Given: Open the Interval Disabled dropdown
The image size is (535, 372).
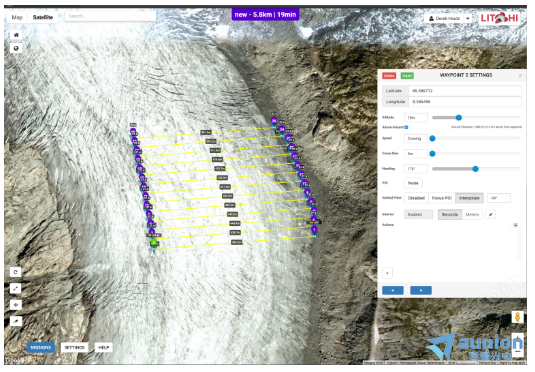Looking at the screenshot, I should pos(418,215).
